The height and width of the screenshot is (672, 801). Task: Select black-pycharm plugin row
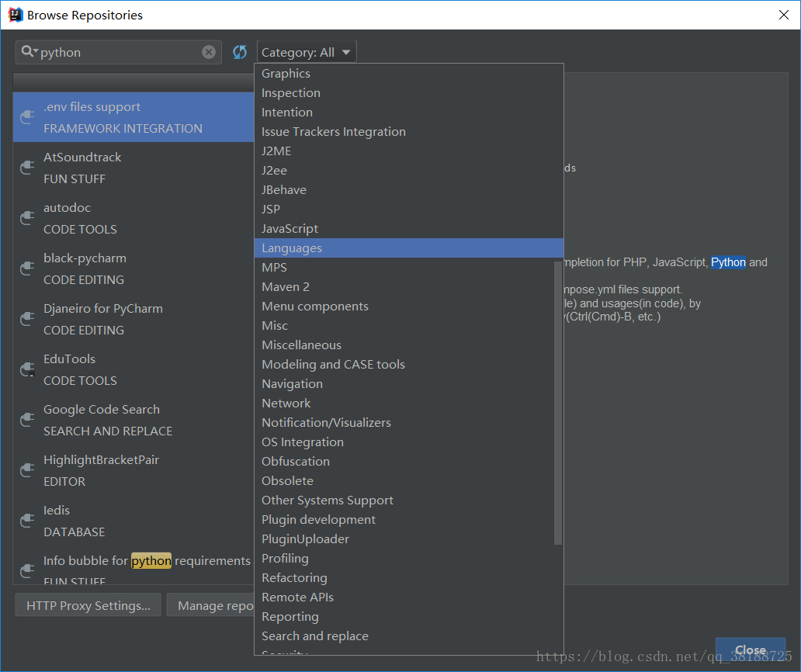click(x=133, y=269)
